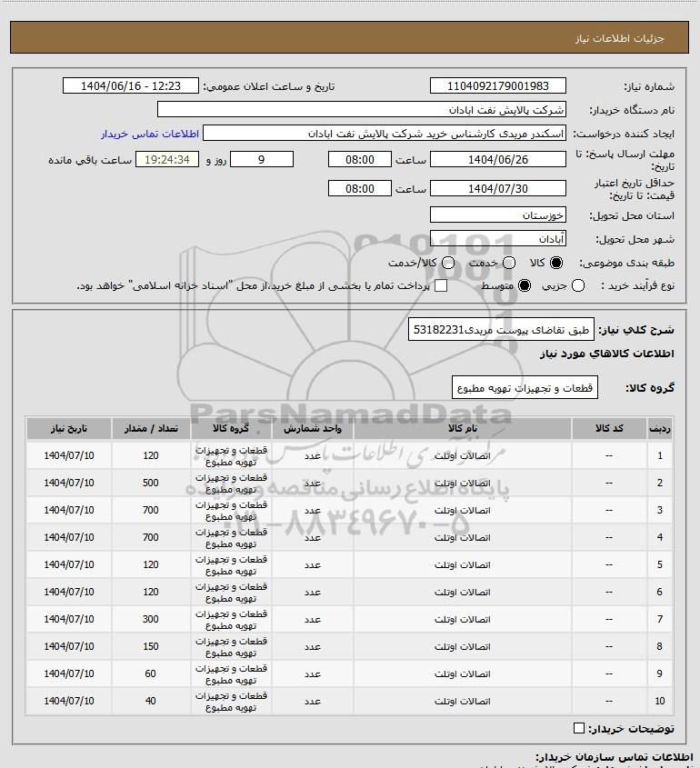Screen dimensions: 700x768
Task: Click the تعداد / مقدار column header
Action: [151, 429]
